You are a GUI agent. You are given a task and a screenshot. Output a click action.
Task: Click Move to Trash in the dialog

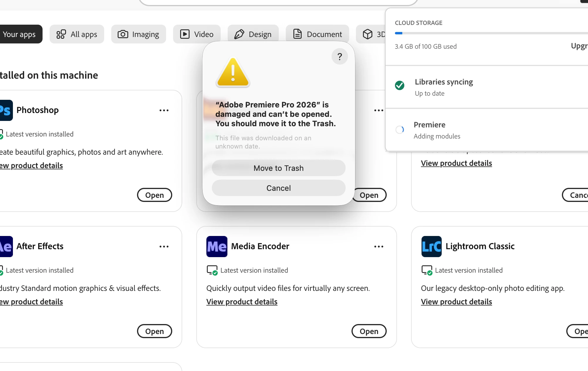click(x=279, y=168)
